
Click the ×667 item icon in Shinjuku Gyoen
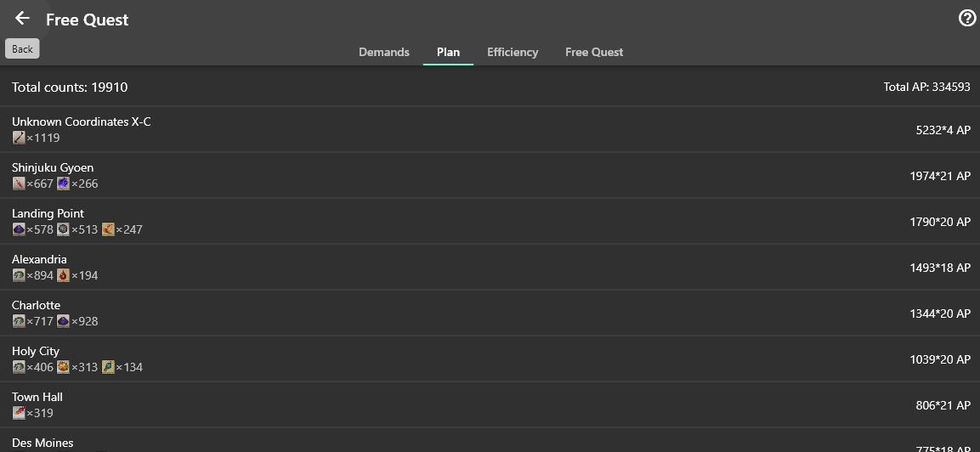coord(19,184)
